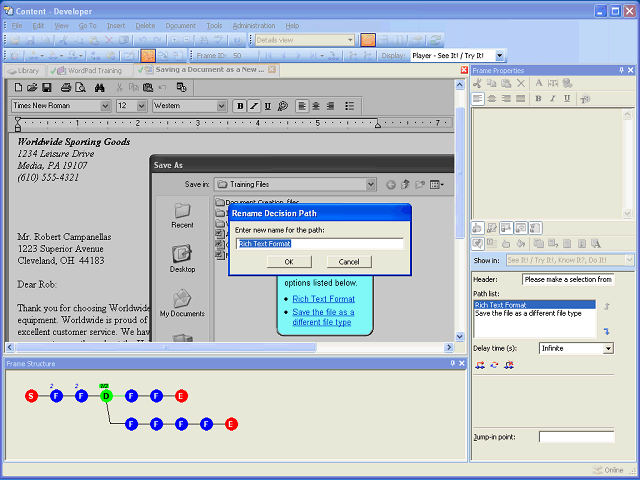Toggle Align Left in WordPad format bar

(302, 106)
